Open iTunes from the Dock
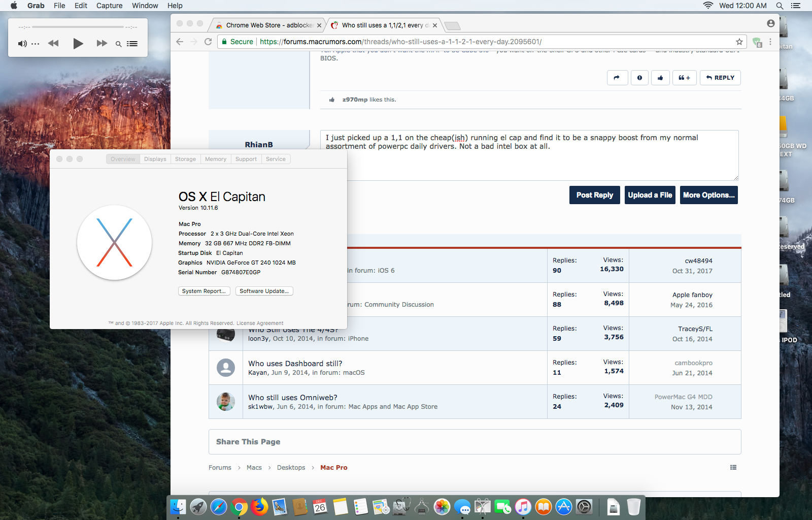 pos(523,506)
